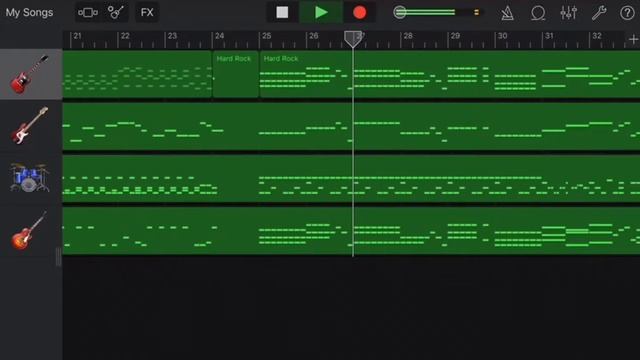Image resolution: width=640 pixels, height=360 pixels.
Task: Add song section with plus button
Action: (633, 39)
